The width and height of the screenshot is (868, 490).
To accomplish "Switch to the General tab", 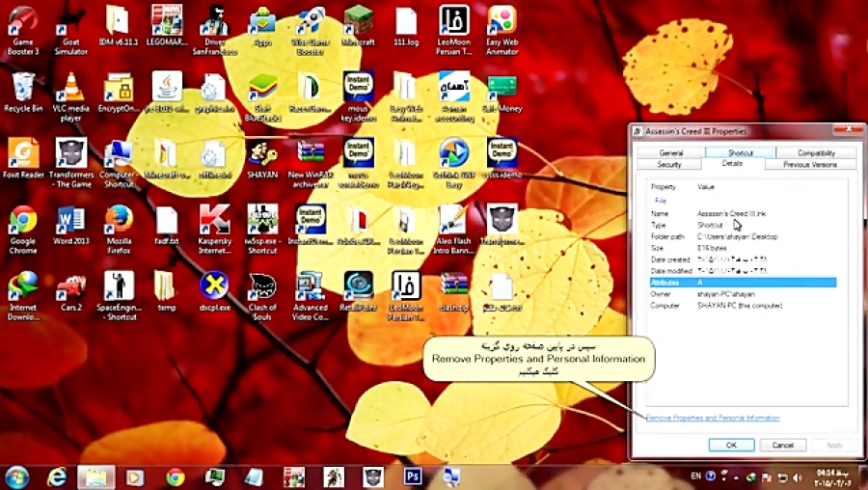I will (x=670, y=152).
